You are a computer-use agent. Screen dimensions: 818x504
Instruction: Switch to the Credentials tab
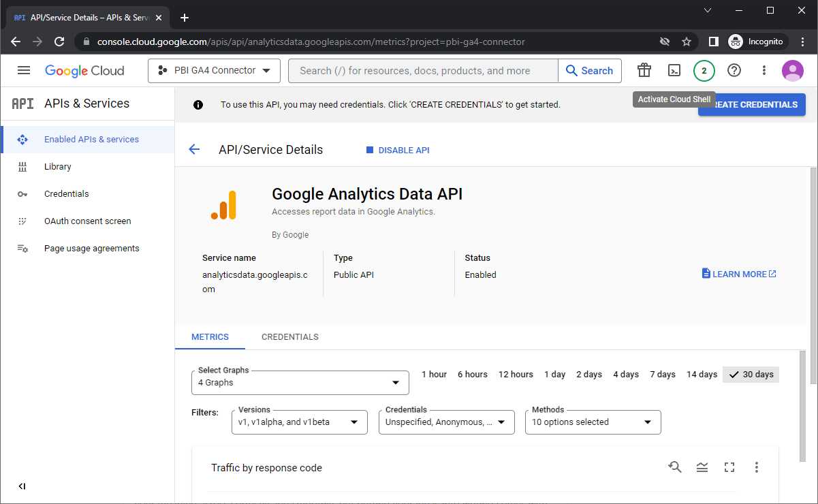[x=289, y=337]
